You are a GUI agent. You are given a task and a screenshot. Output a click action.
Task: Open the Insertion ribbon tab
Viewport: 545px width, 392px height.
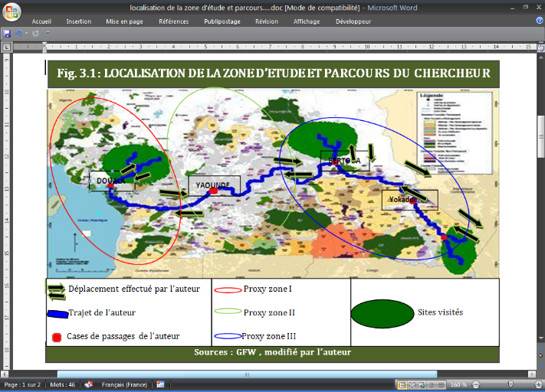(79, 21)
